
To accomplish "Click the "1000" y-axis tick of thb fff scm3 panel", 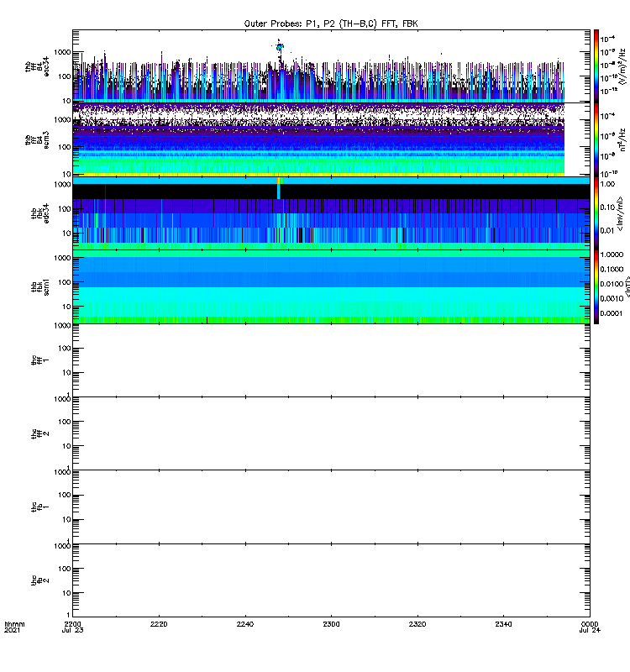I will coord(62,120).
